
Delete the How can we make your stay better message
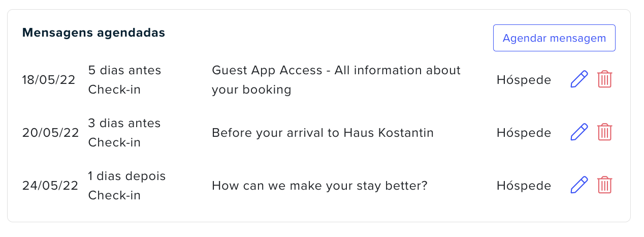click(x=604, y=186)
